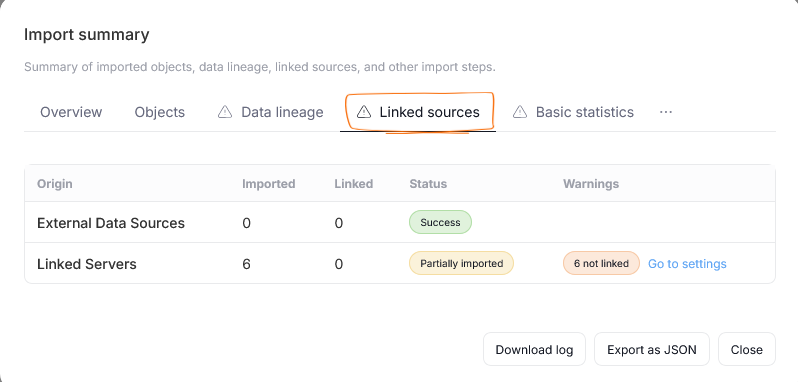Download the import log

click(x=534, y=349)
